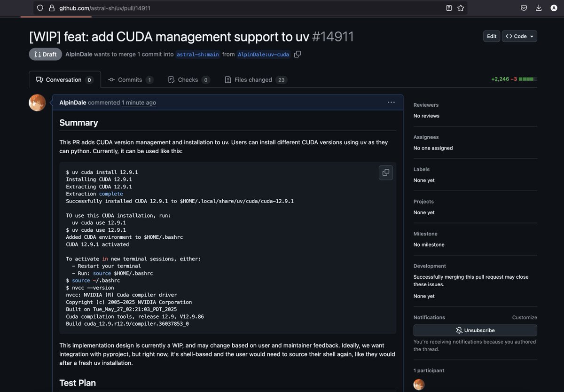
Task: Copy the head branch name icon
Action: click(298, 54)
